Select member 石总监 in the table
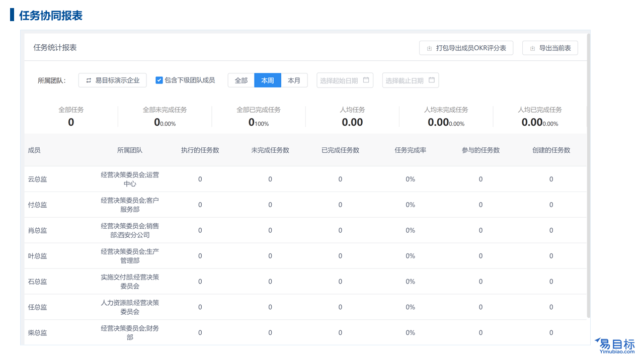644x362 pixels. tap(38, 282)
